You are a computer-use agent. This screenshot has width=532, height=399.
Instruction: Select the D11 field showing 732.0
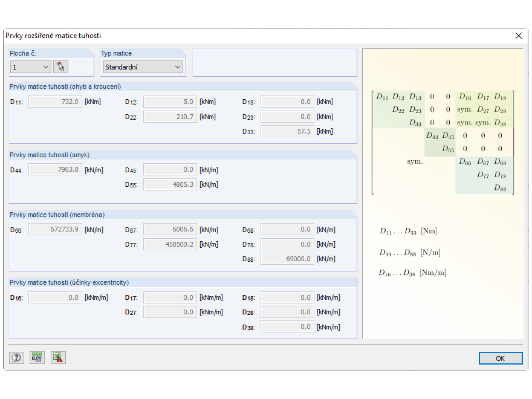tap(55, 102)
